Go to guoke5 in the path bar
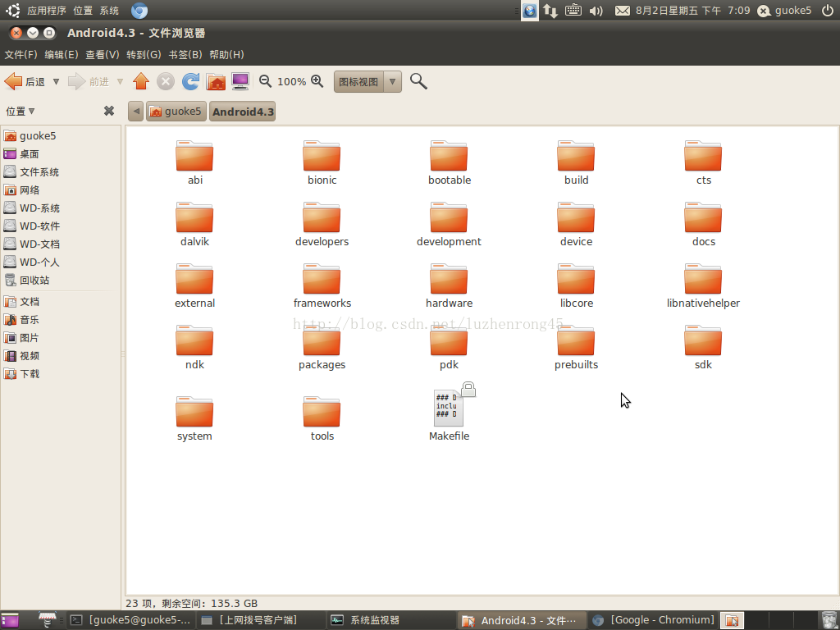This screenshot has width=840, height=630. pyautogui.click(x=176, y=112)
